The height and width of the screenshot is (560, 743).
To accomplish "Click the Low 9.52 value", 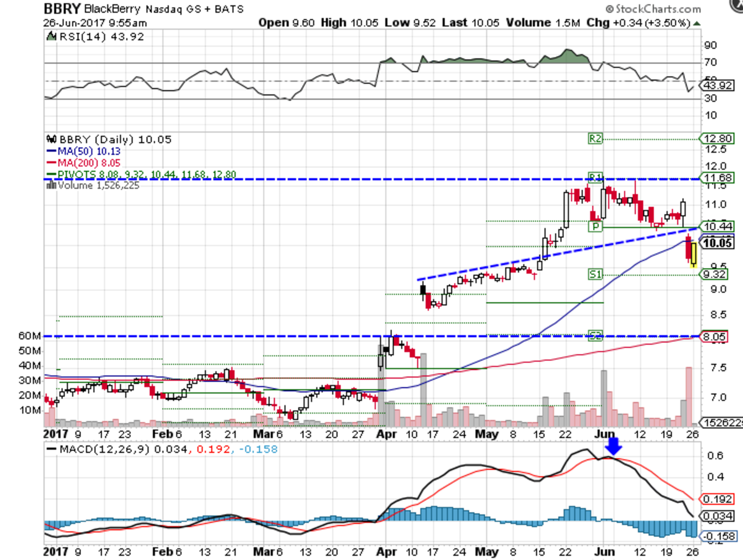I will point(410,23).
